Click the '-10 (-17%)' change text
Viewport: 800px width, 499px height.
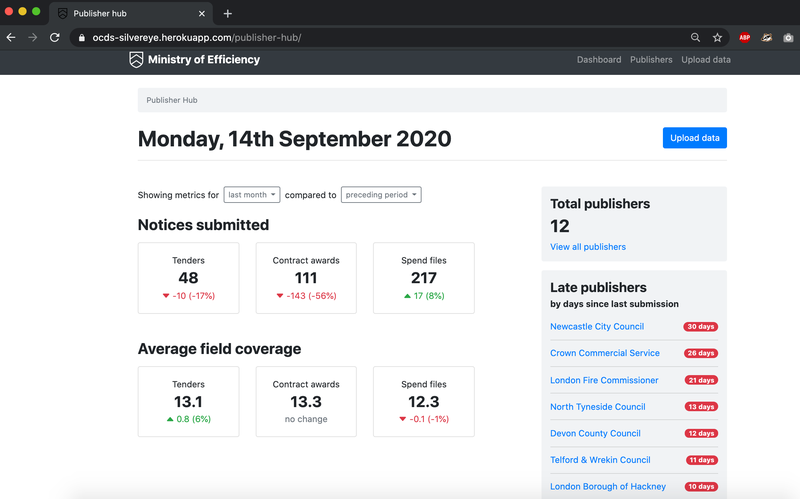click(193, 296)
